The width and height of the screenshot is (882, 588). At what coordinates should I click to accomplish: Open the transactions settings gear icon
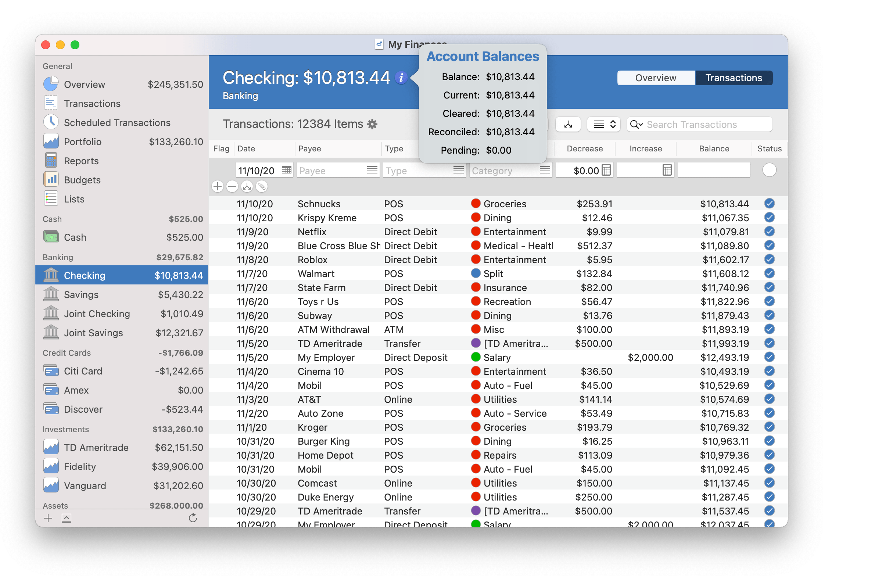(372, 124)
